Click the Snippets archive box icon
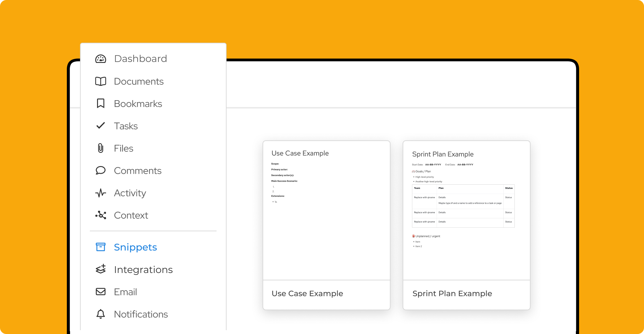644x334 pixels. tap(101, 247)
